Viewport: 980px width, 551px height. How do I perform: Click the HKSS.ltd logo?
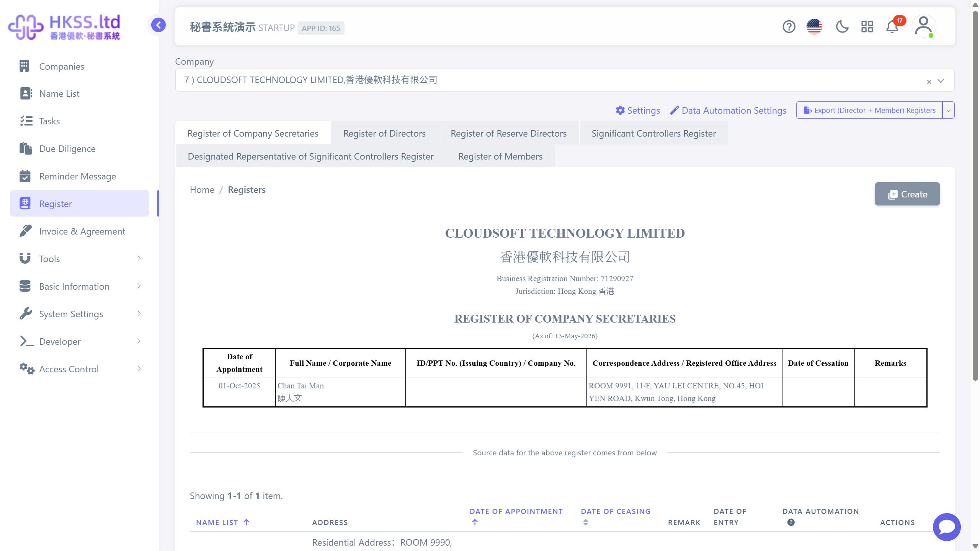coord(64,27)
